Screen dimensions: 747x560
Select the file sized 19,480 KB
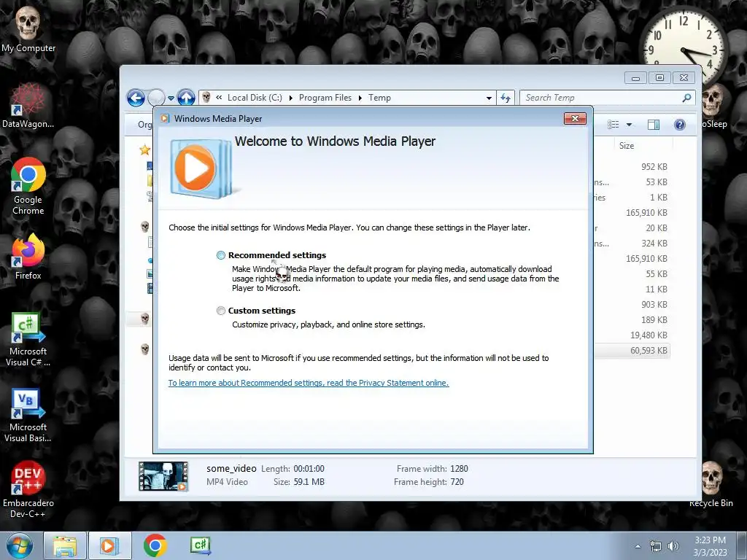tap(649, 335)
